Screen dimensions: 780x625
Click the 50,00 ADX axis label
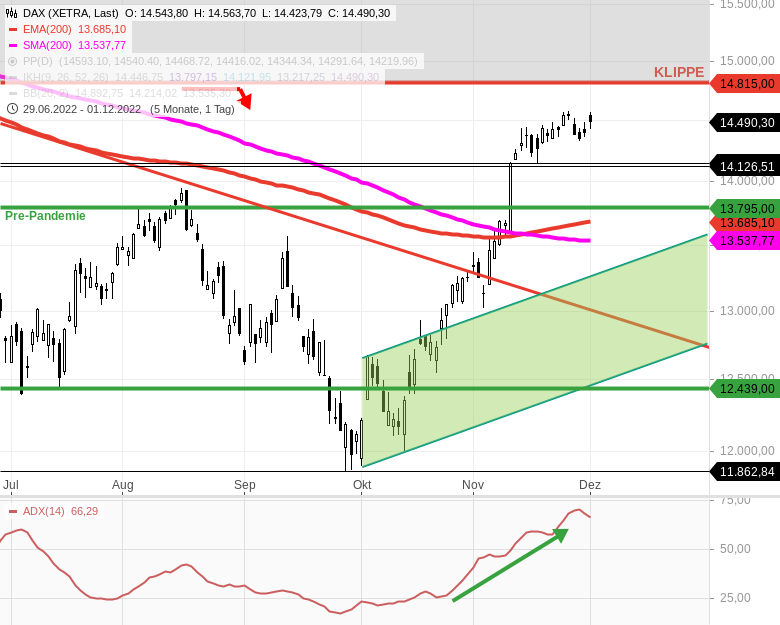pos(735,549)
